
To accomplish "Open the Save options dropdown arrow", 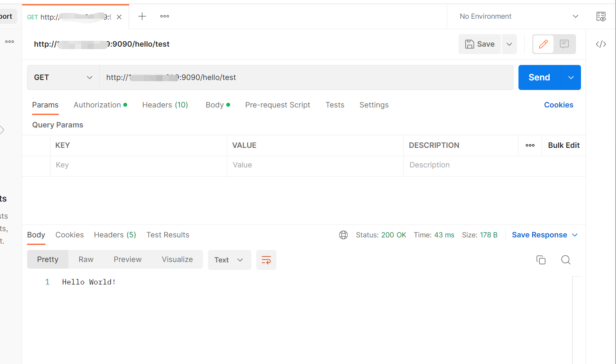I will 509,44.
